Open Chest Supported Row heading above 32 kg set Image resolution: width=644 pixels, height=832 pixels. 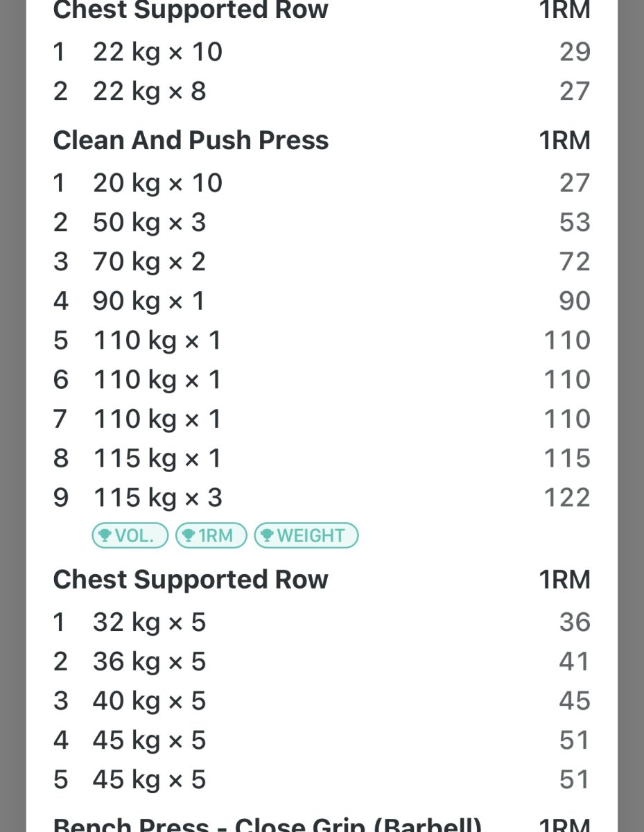(x=191, y=580)
